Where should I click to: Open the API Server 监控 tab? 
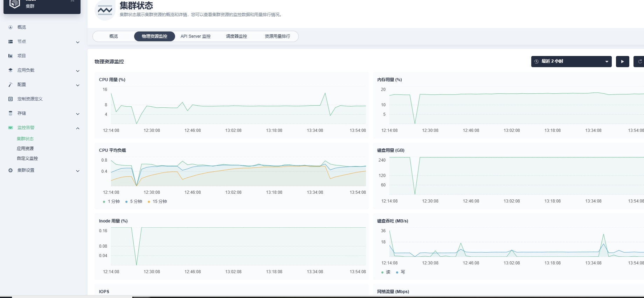click(195, 36)
